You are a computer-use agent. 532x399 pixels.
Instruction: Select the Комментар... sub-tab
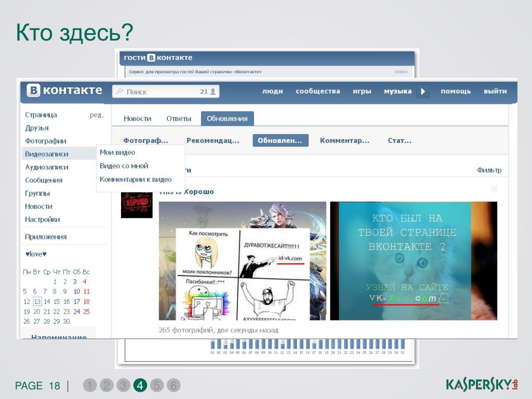344,140
